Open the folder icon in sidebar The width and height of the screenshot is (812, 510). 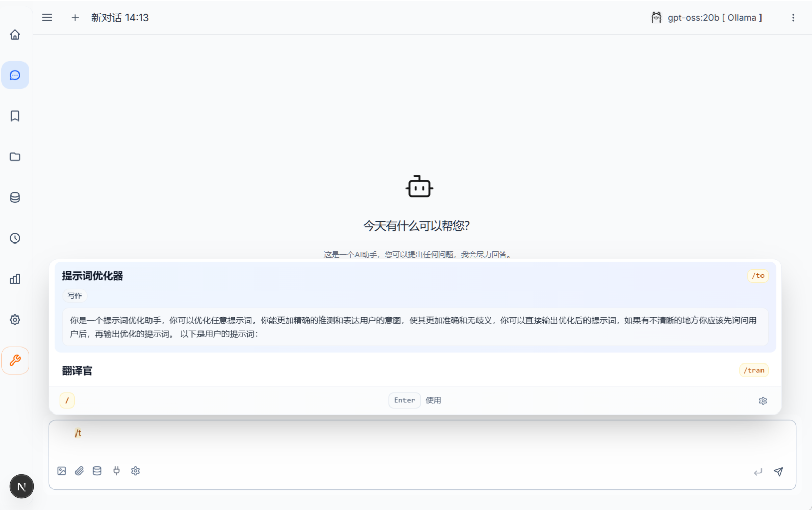coord(15,157)
